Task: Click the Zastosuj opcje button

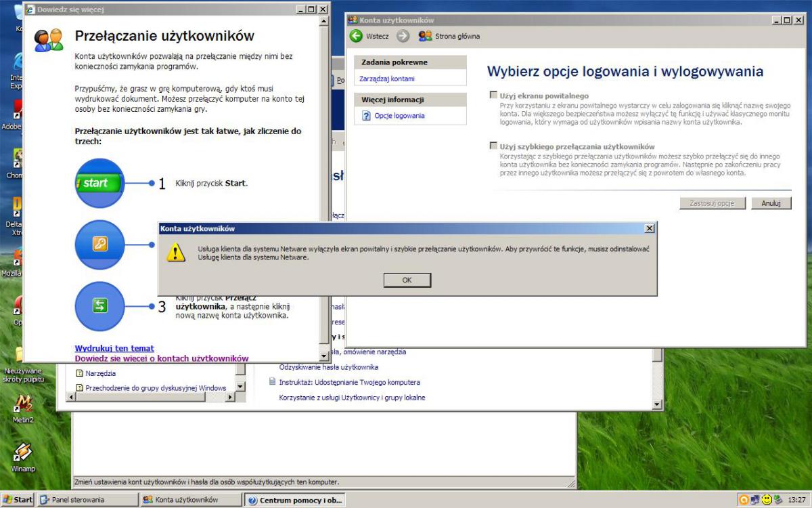Action: pos(713,203)
